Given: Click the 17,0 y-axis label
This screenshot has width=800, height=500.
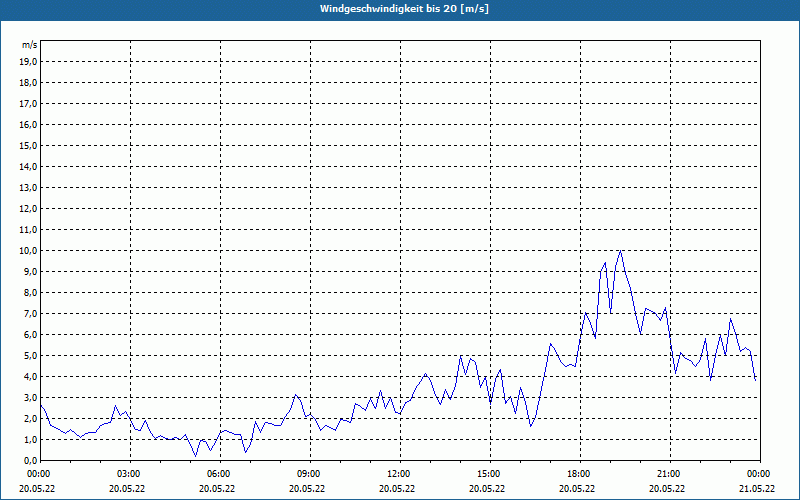Looking at the screenshot, I should 28,104.
